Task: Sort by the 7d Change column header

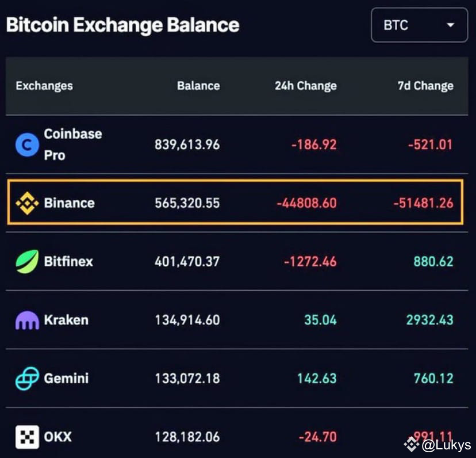Action: click(425, 86)
